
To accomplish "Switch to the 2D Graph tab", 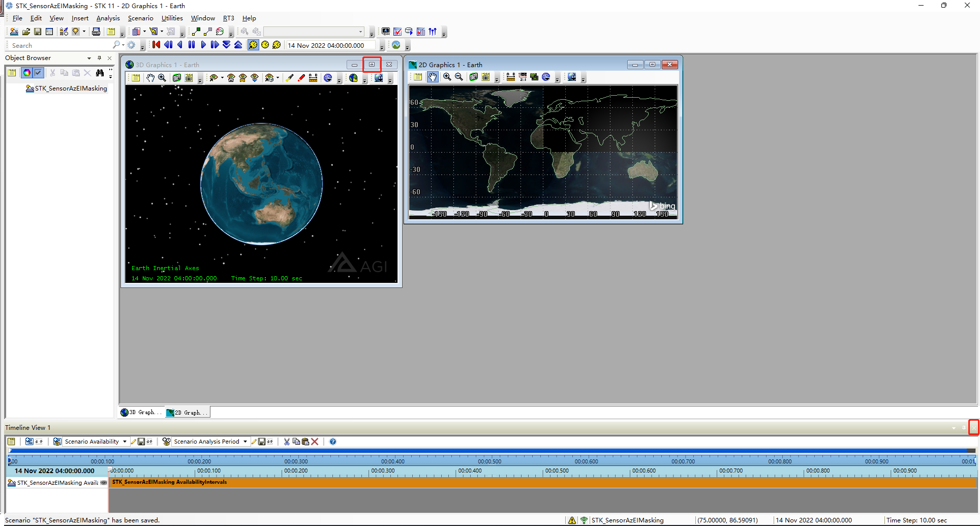I will (x=188, y=413).
